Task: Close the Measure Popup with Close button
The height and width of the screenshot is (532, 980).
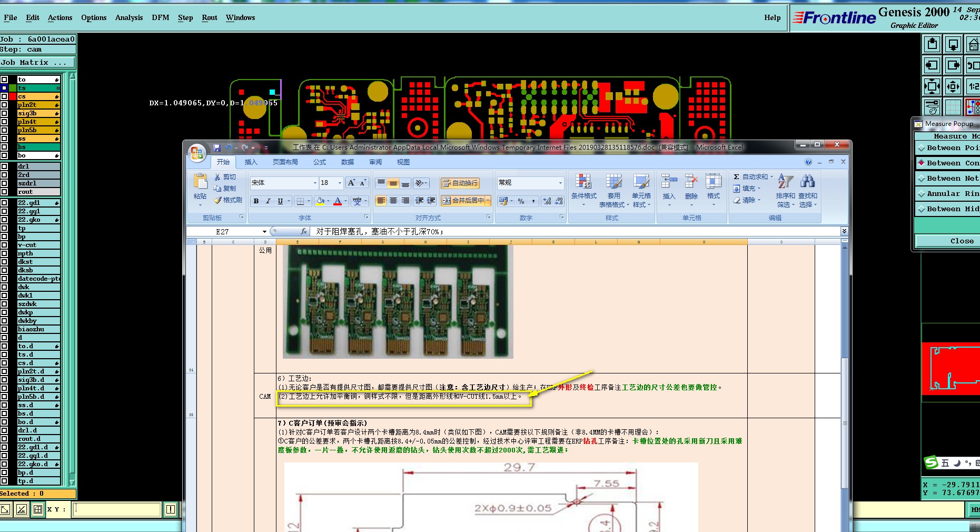Action: tap(948, 241)
